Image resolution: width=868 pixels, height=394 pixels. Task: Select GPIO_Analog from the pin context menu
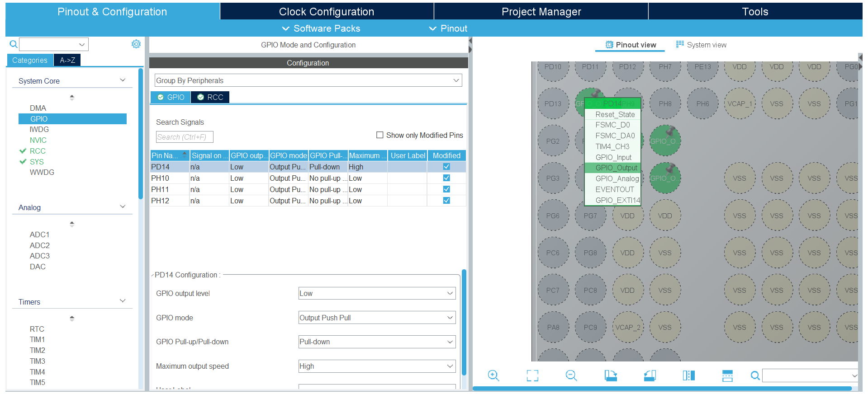[x=617, y=179]
